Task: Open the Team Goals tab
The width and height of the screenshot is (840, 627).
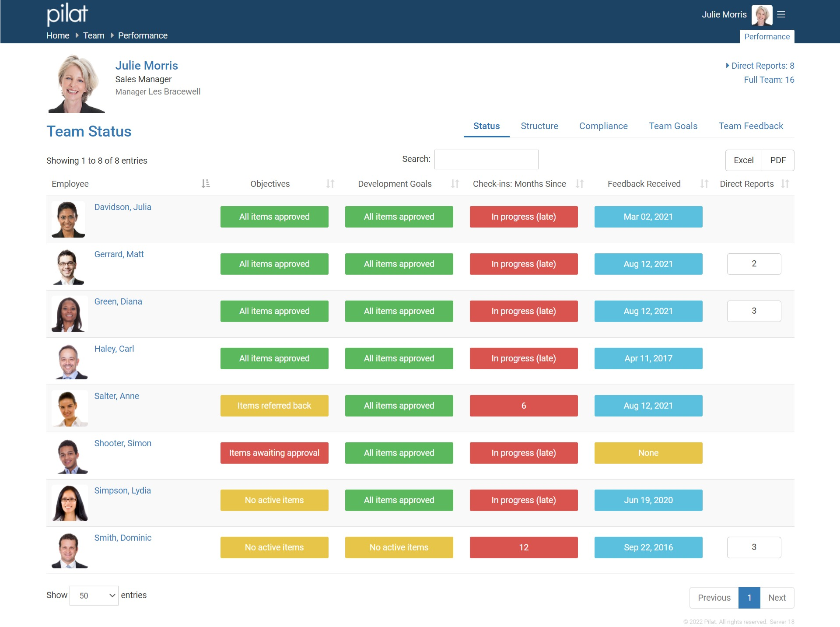Action: tap(673, 126)
